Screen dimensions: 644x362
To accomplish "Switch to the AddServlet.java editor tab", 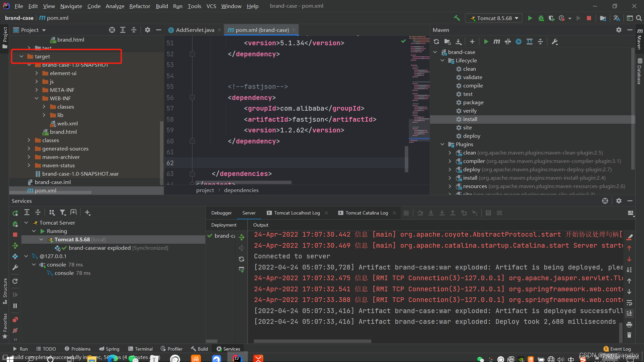I will [195, 30].
